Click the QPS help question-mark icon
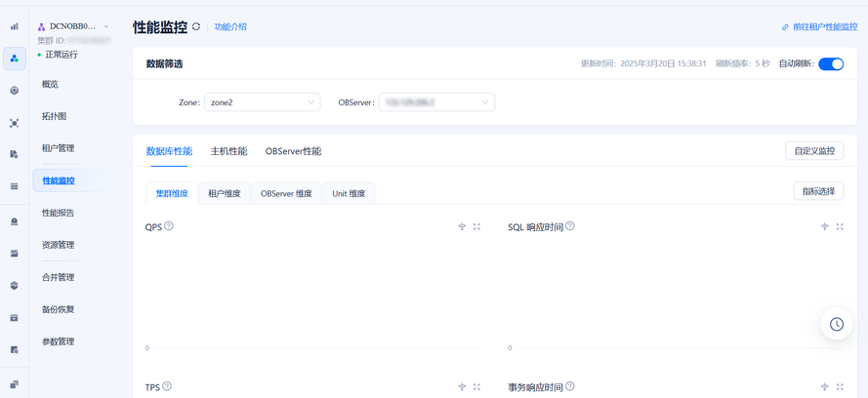 [169, 226]
